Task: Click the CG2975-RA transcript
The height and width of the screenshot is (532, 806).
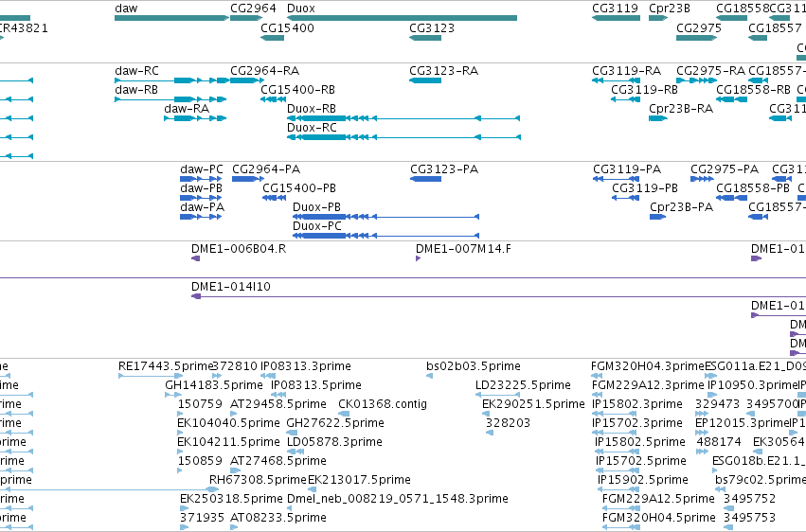Action: tap(696, 80)
